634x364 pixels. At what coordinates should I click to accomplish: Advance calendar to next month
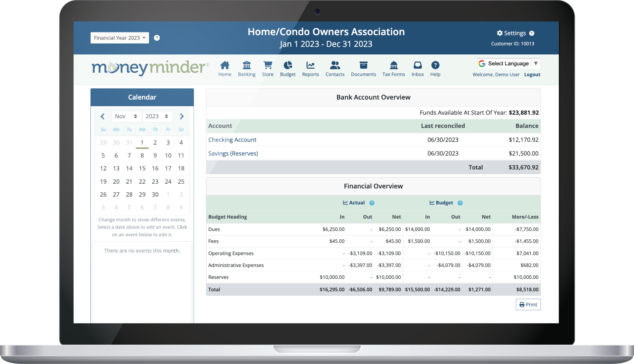tap(182, 116)
